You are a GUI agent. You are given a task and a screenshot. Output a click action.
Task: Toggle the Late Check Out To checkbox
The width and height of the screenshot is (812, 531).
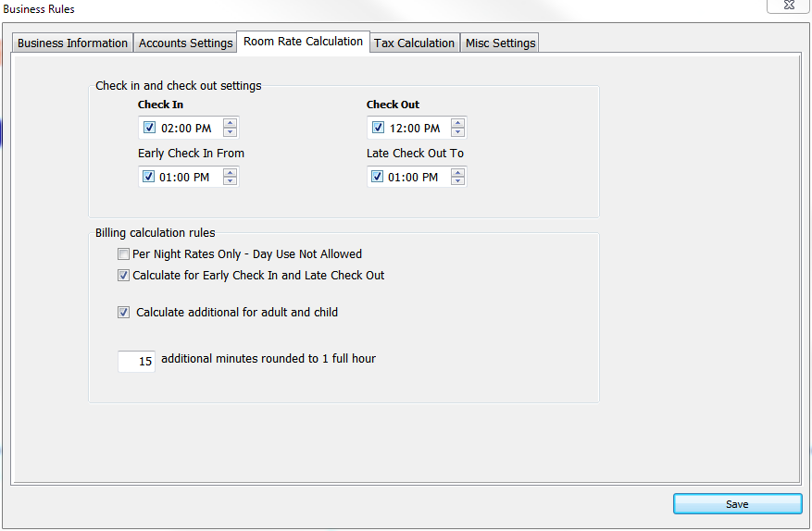(x=378, y=177)
